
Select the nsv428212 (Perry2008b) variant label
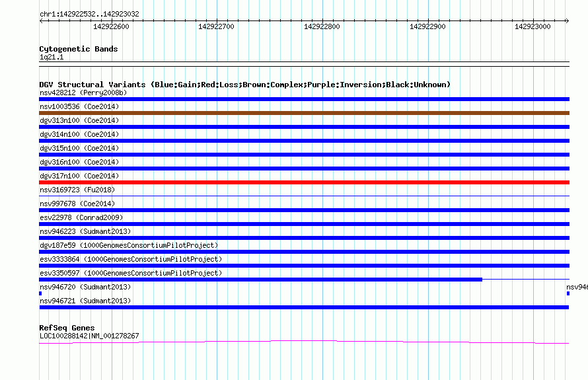pyautogui.click(x=83, y=93)
